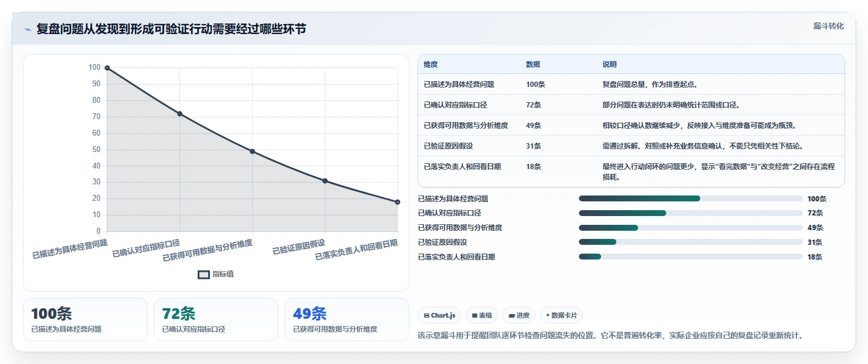Click the 18条 value beside the progress bar

point(815,257)
